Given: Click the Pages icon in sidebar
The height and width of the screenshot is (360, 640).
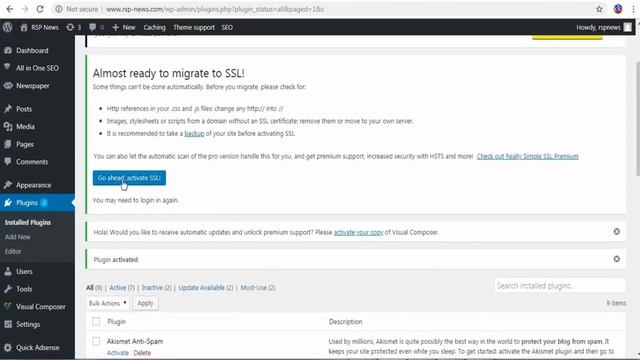Looking at the screenshot, I should 8,144.
